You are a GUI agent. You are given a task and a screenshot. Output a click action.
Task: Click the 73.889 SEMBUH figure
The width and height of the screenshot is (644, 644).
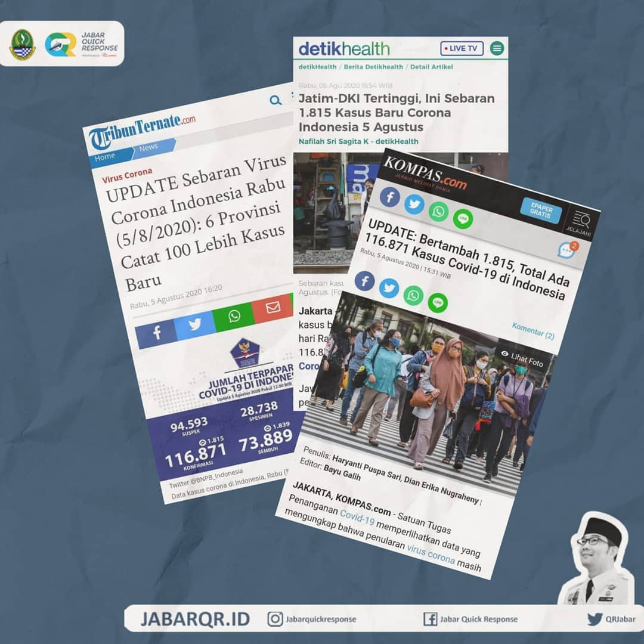pyautogui.click(x=266, y=440)
